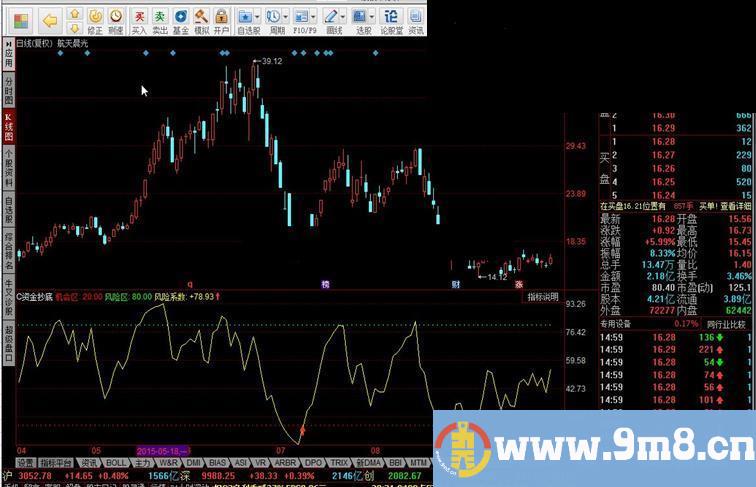Switch to 分时图 side tab
This screenshot has width=756, height=487.
(8, 90)
